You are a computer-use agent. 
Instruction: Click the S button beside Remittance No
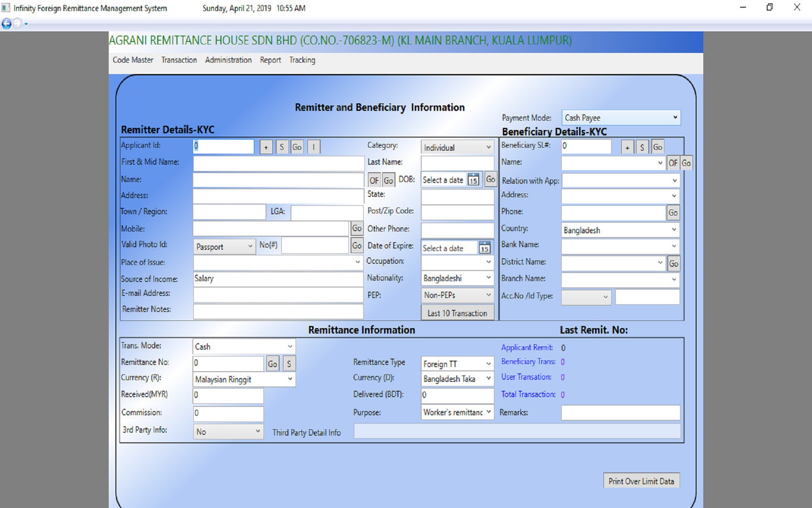coord(289,364)
